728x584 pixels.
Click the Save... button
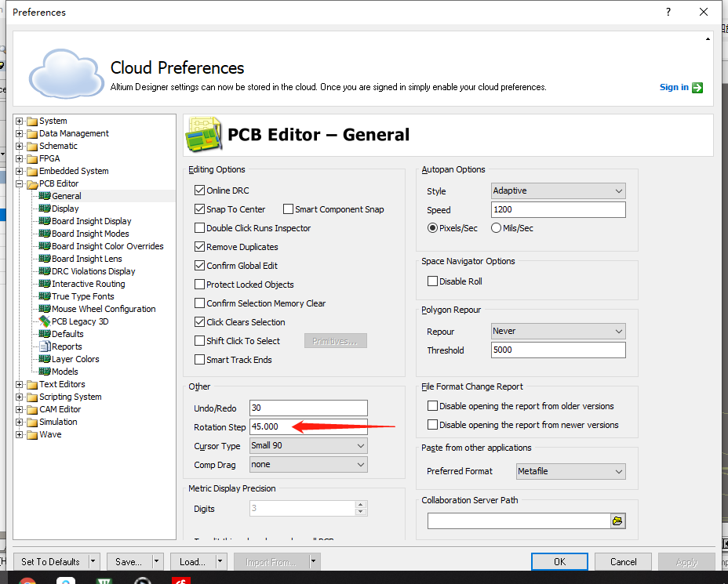[129, 562]
